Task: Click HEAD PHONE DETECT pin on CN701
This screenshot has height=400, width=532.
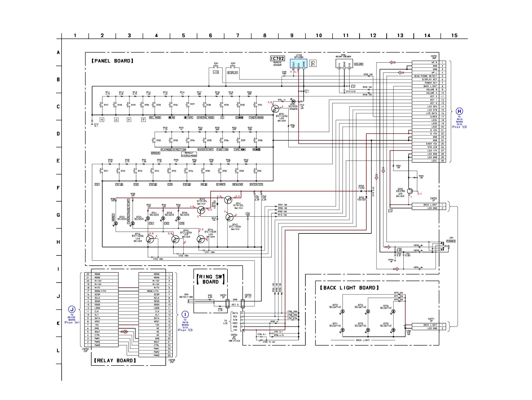Action: click(x=425, y=76)
